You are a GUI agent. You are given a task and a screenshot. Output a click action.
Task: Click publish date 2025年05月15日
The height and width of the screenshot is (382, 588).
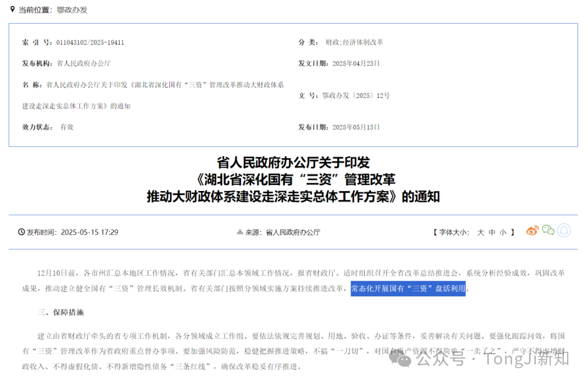356,127
